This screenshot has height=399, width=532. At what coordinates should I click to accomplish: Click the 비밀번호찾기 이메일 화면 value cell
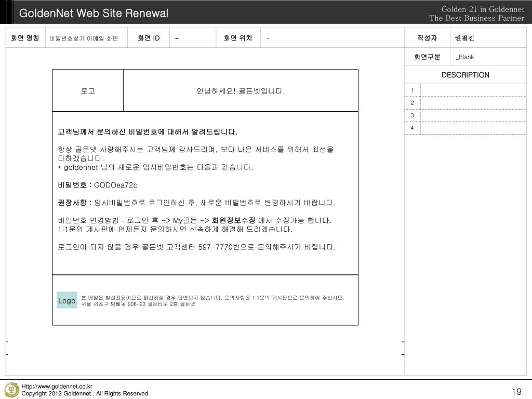pyautogui.click(x=87, y=38)
